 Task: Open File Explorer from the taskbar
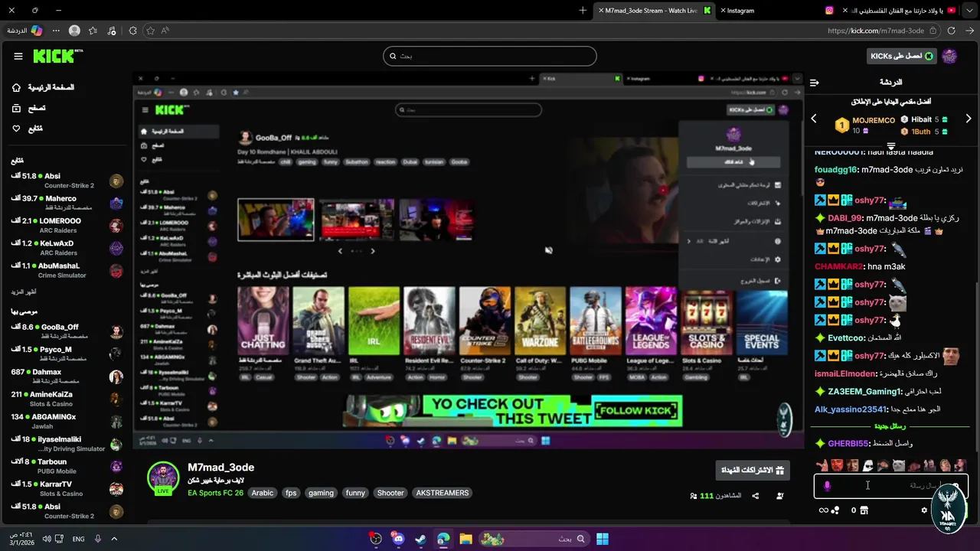pyautogui.click(x=465, y=539)
